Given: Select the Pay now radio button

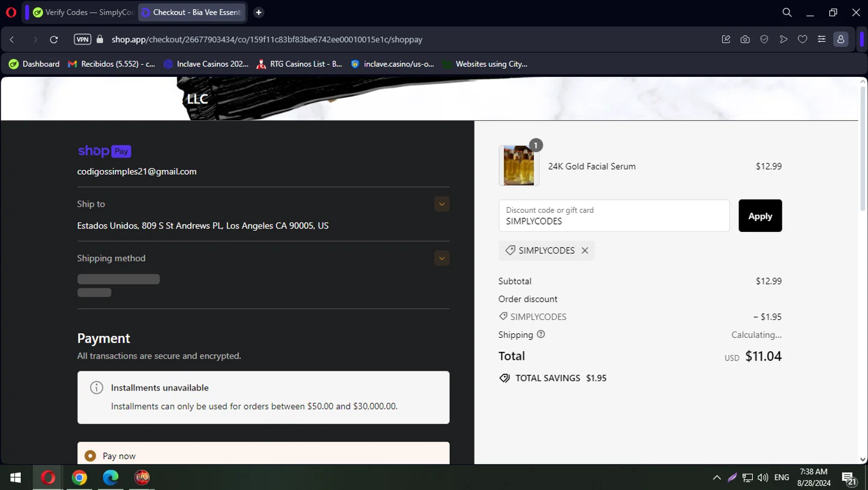Looking at the screenshot, I should click(x=90, y=456).
